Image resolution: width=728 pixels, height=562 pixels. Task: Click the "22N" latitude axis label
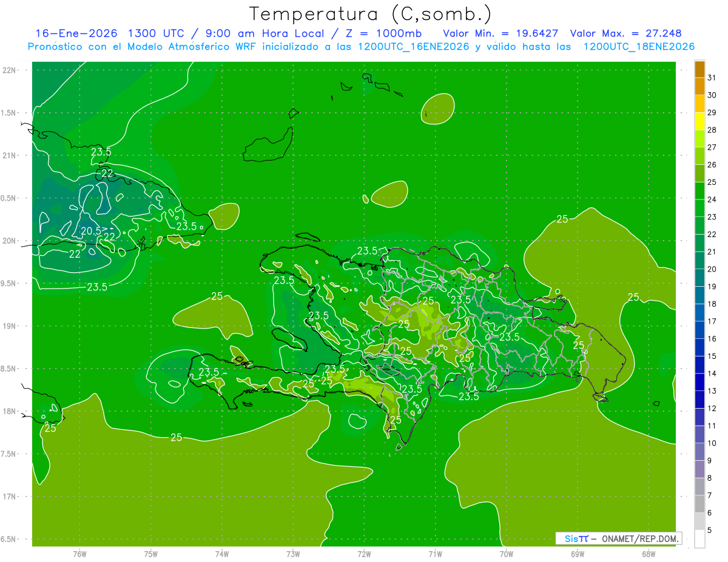(10, 70)
